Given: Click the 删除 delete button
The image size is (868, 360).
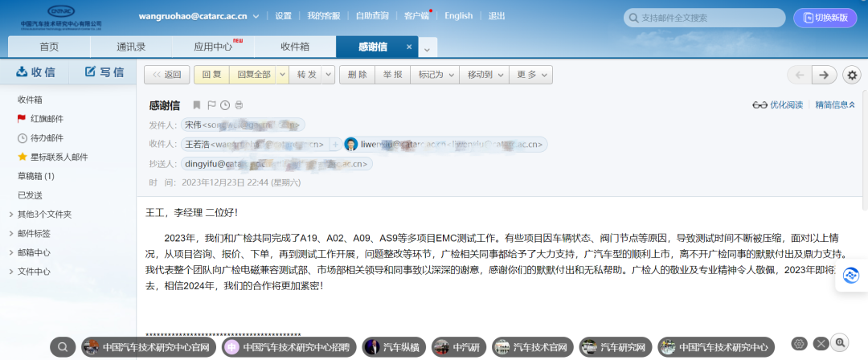Looking at the screenshot, I should (x=357, y=75).
